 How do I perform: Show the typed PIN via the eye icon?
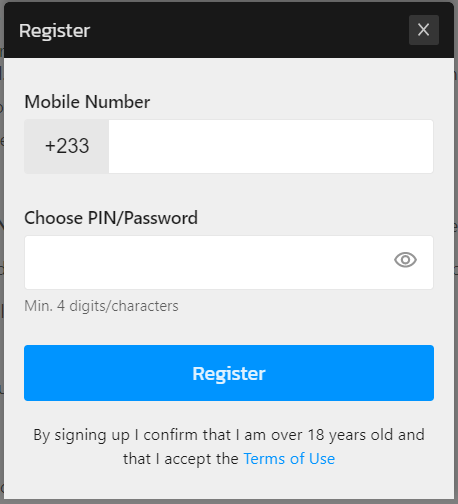(x=405, y=260)
